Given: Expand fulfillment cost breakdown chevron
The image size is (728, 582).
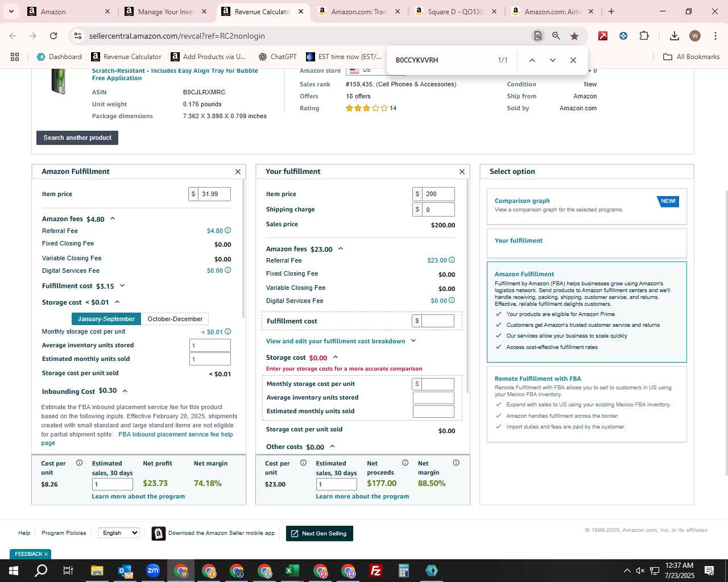Looking at the screenshot, I should click(x=413, y=341).
